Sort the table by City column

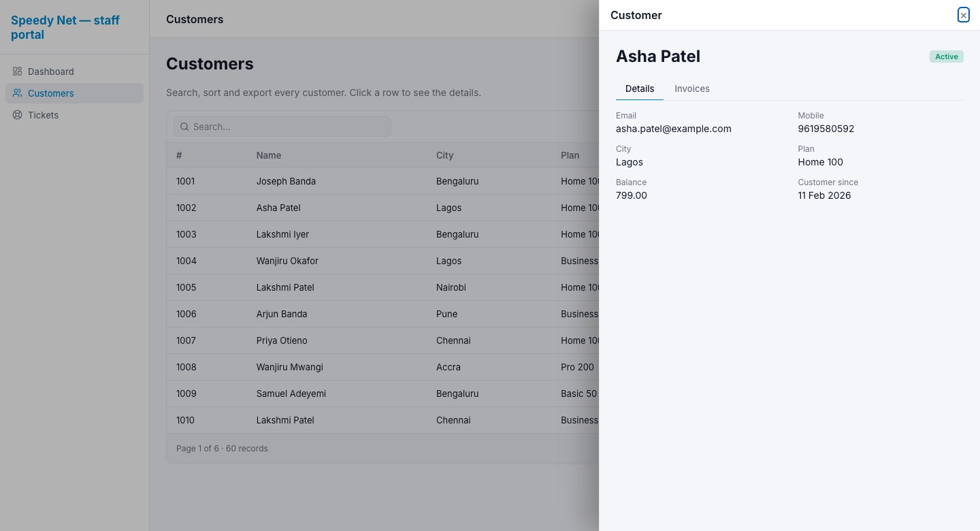click(x=444, y=155)
